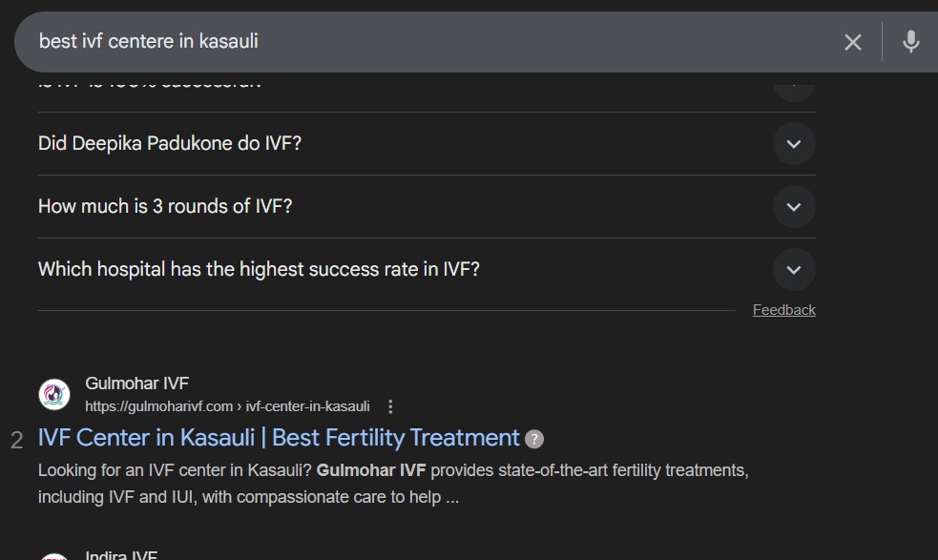Expand the partially hidden top question chevron
The height and width of the screenshot is (560, 938).
[x=793, y=88]
